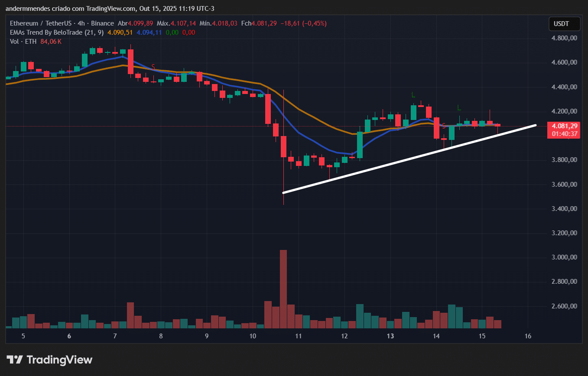This screenshot has height=376, width=588.
Task: Open the USDT currency selector
Action: coord(564,23)
